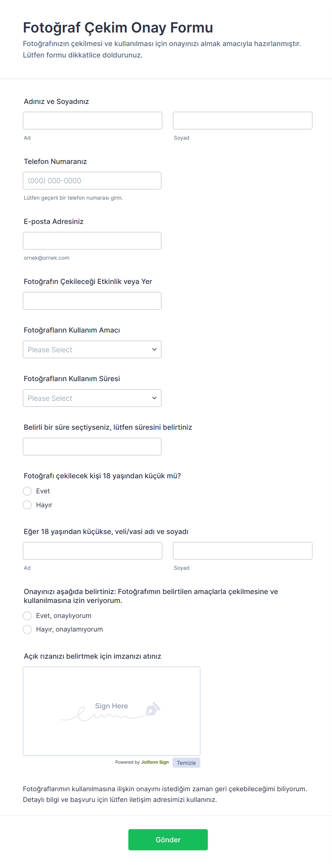Screen dimensions: 332x868
Task: Click the first name field under Adınız ve Soyadınız
Action: [x=92, y=121]
